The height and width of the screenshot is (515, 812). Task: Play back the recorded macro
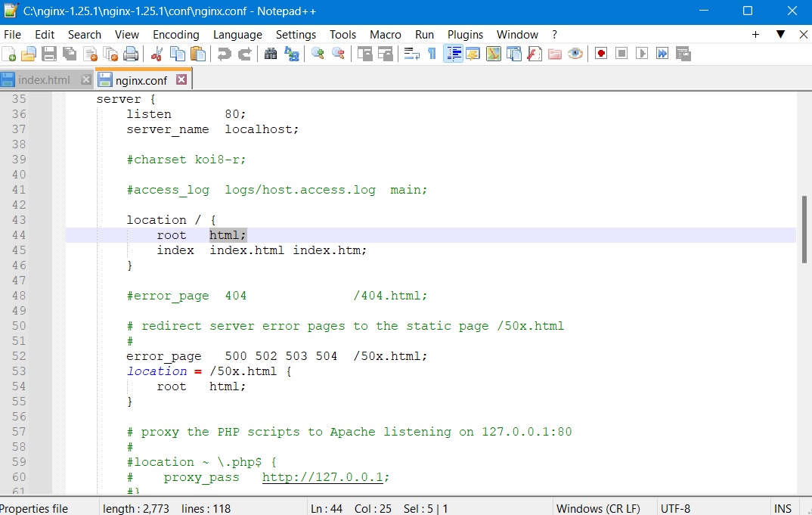point(641,53)
